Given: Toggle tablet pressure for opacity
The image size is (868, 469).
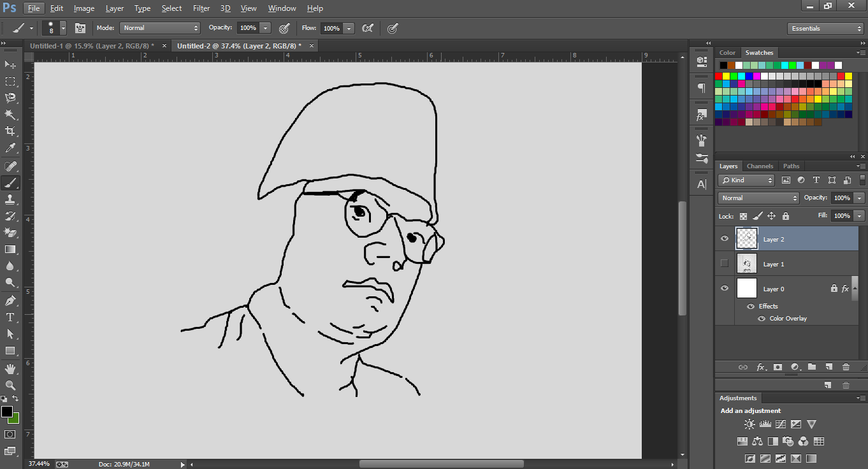Looking at the screenshot, I should (x=284, y=28).
